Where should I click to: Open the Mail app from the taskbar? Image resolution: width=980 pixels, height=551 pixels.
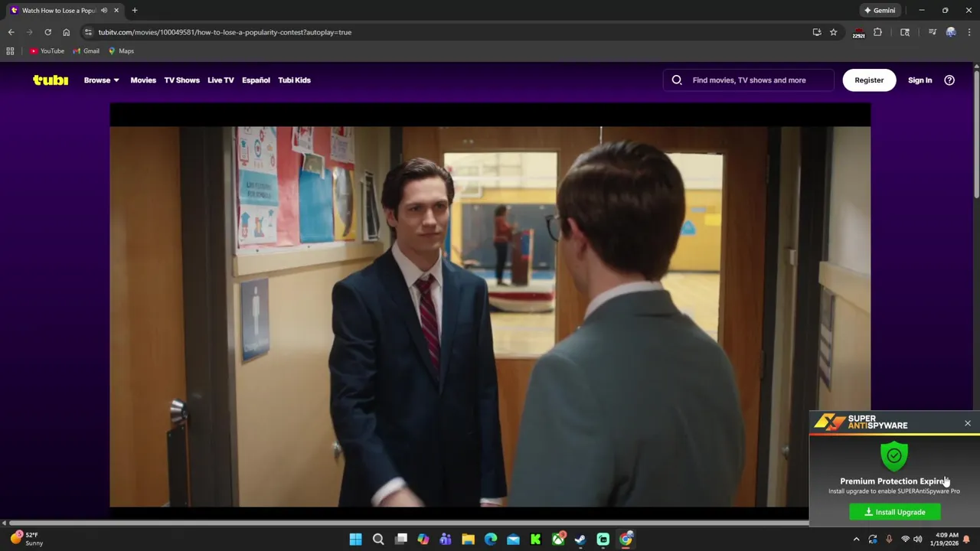click(x=513, y=540)
